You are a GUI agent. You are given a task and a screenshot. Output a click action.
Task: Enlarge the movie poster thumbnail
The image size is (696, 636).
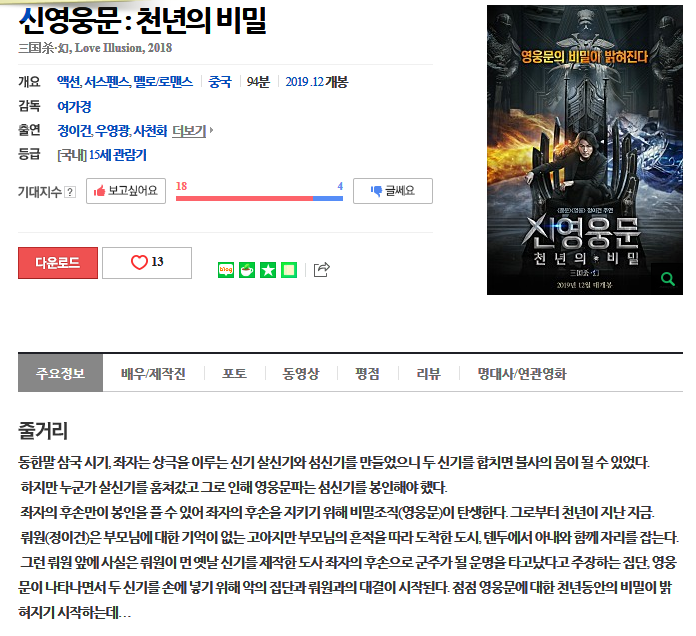click(583, 150)
